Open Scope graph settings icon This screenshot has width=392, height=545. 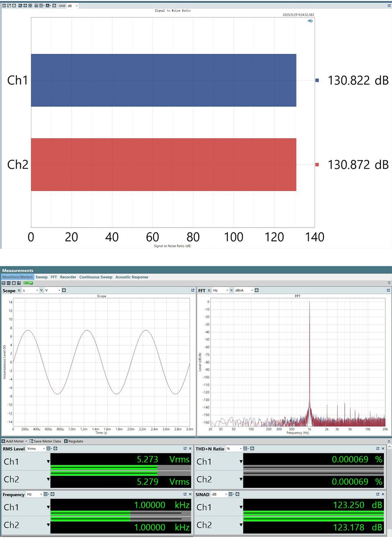pos(64,291)
